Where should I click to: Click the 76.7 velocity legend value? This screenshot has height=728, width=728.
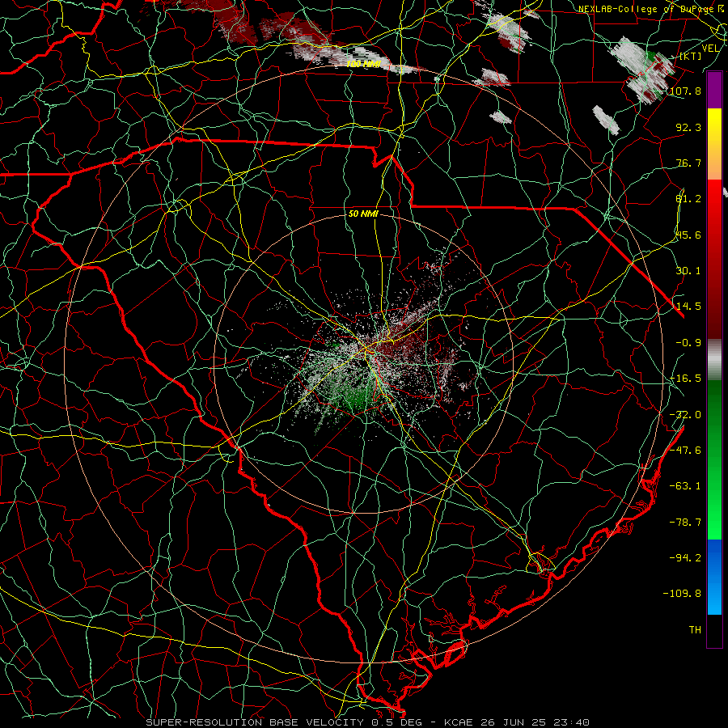click(x=688, y=163)
